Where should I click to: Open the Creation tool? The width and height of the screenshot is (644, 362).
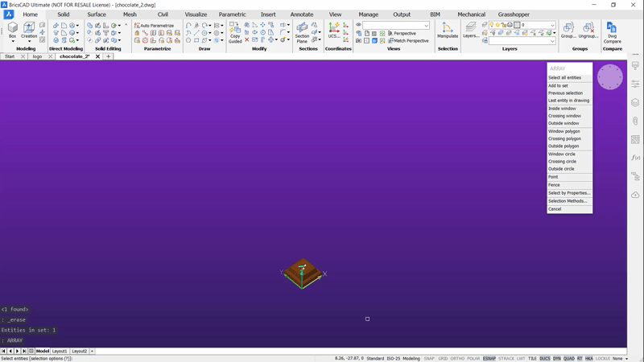point(29,28)
